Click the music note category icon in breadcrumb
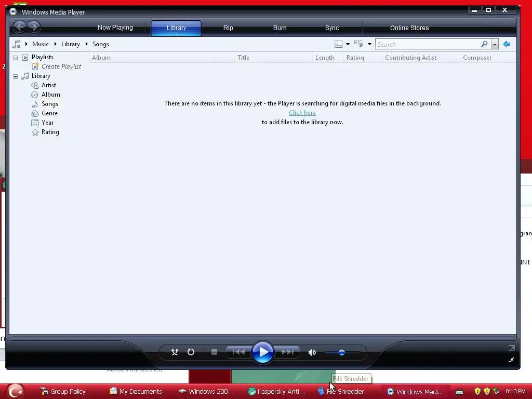 coord(16,44)
